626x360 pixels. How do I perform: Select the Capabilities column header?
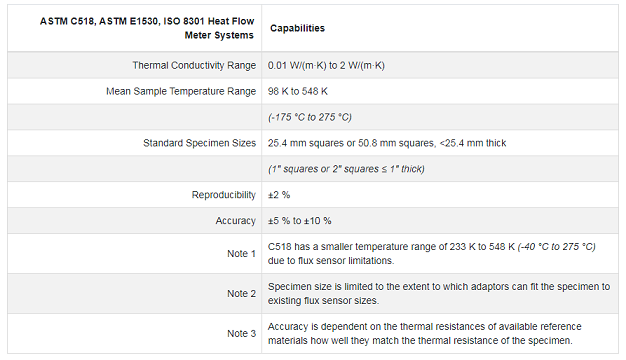297,28
